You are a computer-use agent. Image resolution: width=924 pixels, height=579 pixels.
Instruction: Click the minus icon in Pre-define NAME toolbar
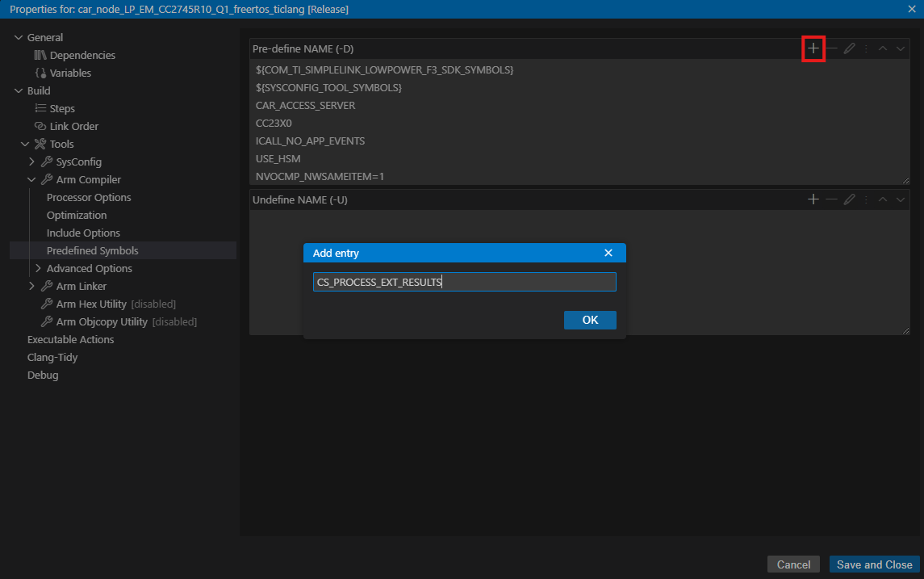[x=831, y=48]
